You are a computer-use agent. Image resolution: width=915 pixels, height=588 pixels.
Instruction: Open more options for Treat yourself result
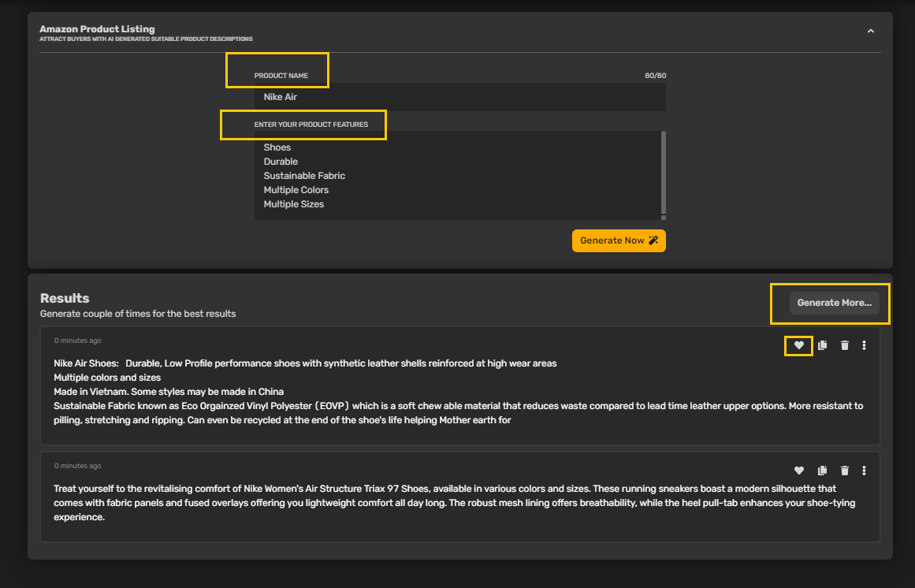[x=865, y=471]
